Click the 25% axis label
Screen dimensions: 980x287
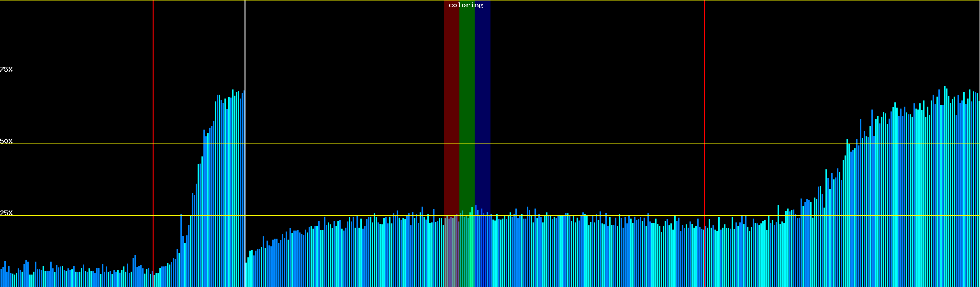tap(6, 213)
